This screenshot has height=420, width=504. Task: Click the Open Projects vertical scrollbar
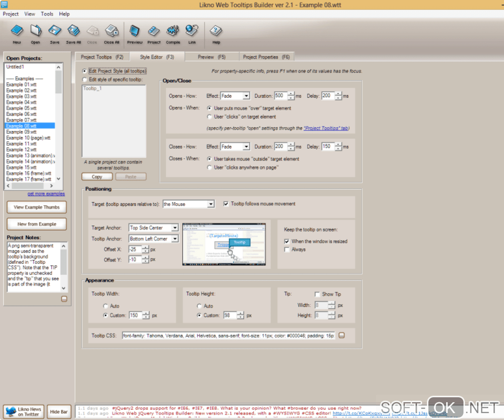58,123
